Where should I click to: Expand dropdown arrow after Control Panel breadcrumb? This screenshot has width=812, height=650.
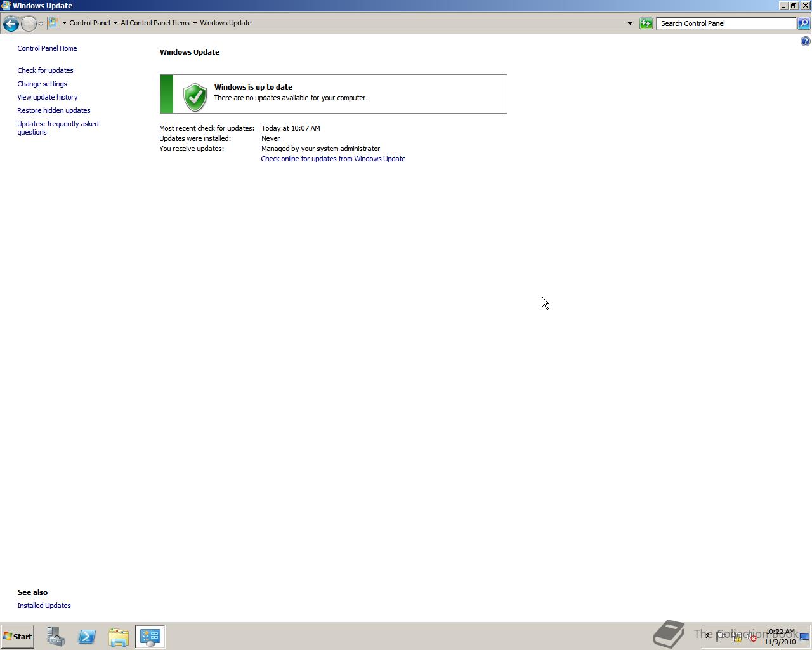[x=115, y=23]
